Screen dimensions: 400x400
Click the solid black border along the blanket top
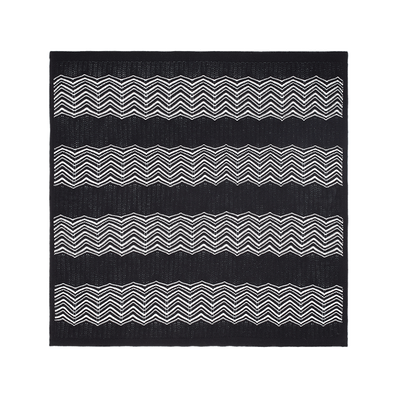(x=199, y=62)
